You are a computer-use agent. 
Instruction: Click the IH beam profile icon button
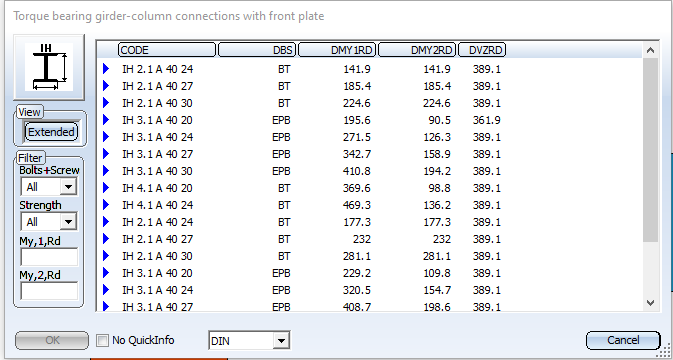(49, 67)
